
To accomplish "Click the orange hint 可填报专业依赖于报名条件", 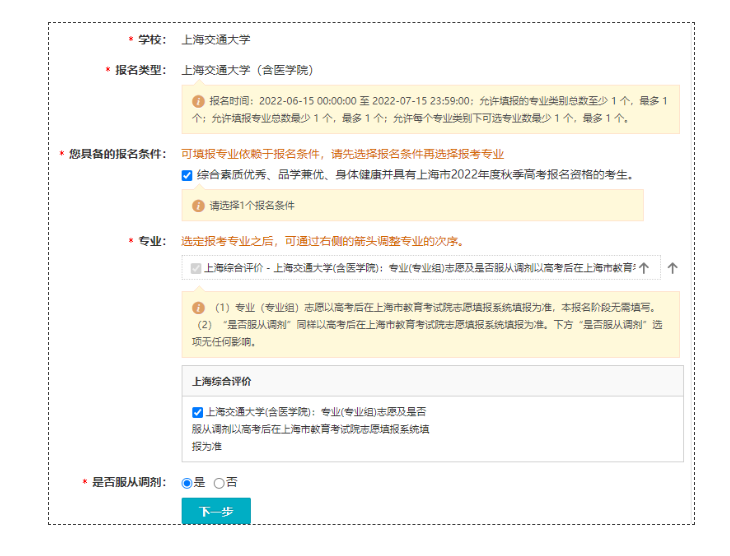I will 342,154.
